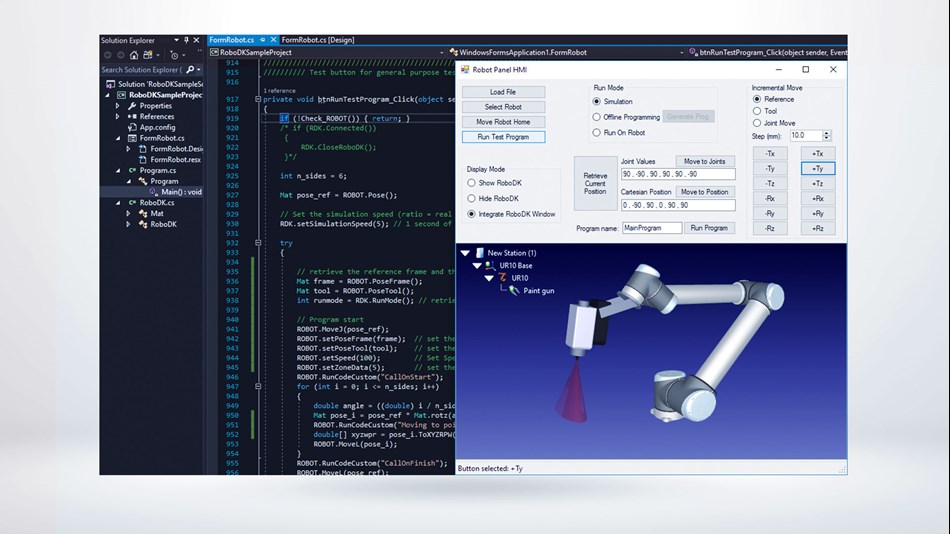Click the Program.cs C# file icon

point(132,170)
